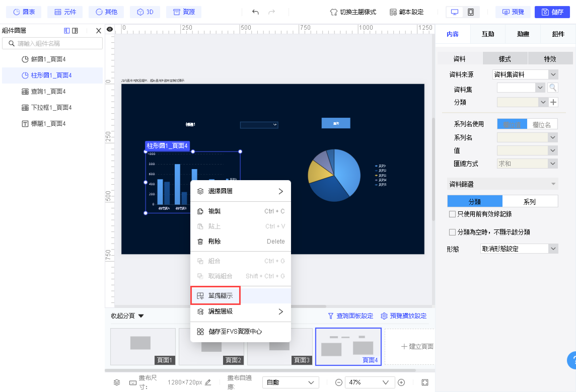Viewport: 576px width, 392px height.
Task: Click the undo arrow icon
Action: click(255, 12)
